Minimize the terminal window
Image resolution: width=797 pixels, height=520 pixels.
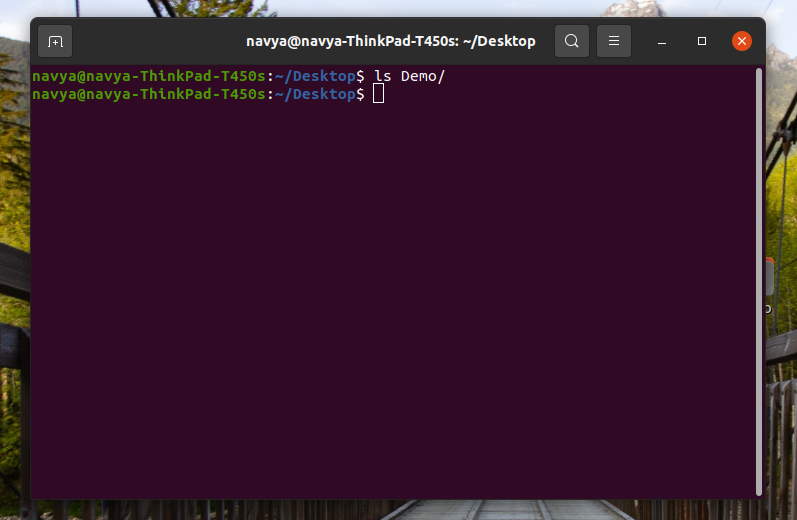click(661, 41)
